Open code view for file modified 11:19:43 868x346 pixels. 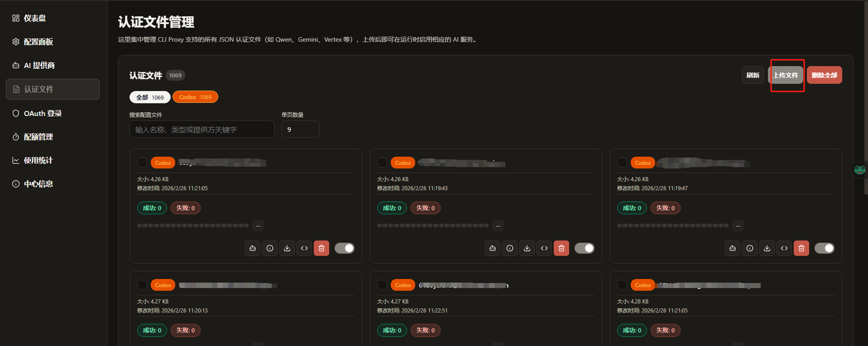pos(544,248)
